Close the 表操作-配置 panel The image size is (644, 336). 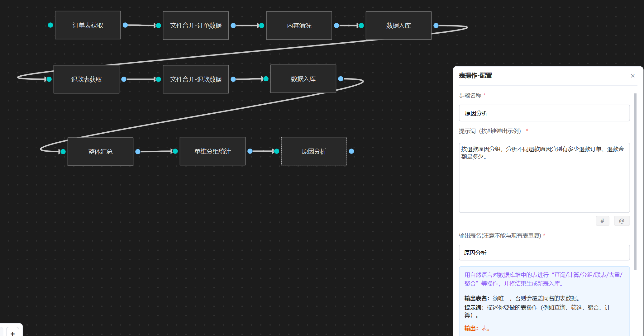point(632,76)
